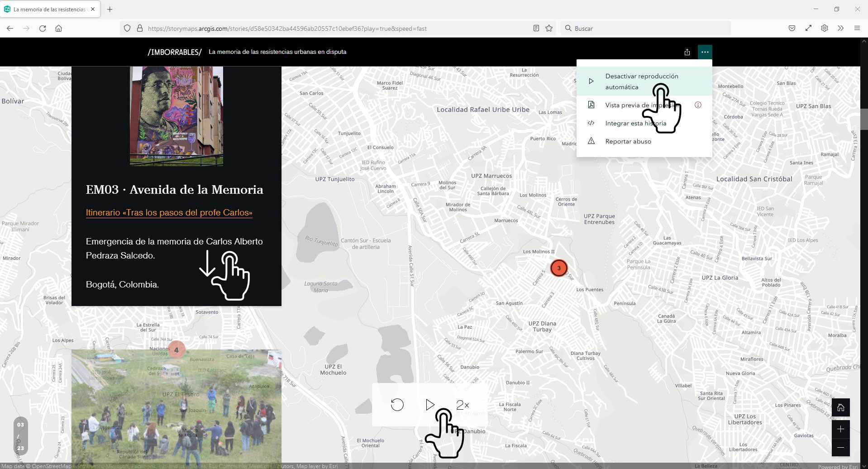Image resolution: width=868 pixels, height=469 pixels.
Task: Click the UPZ La Gloria map label
Action: (x=720, y=278)
